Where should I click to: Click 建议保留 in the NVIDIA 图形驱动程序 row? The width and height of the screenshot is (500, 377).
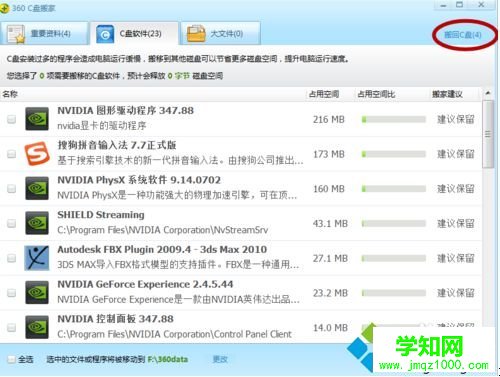tap(456, 119)
